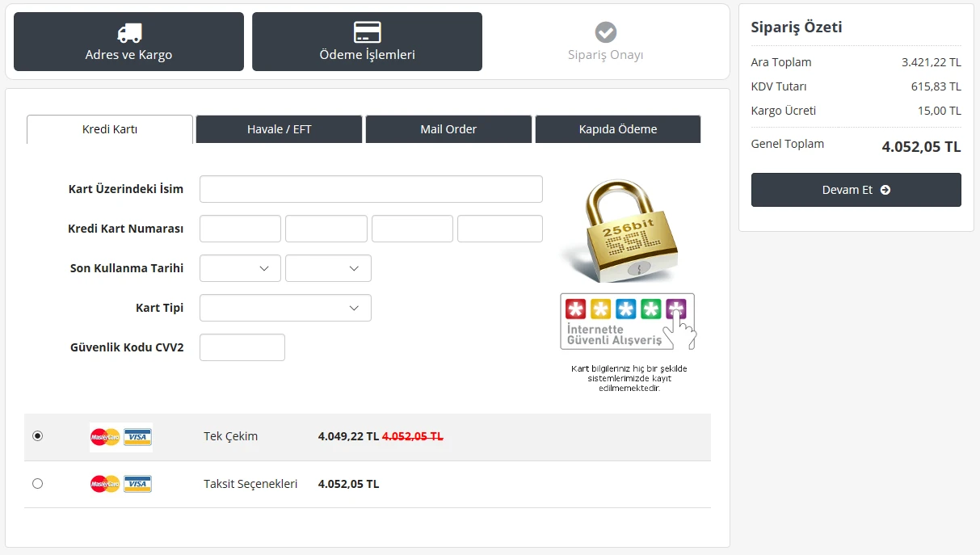Open the expiry month dropdown

point(240,268)
